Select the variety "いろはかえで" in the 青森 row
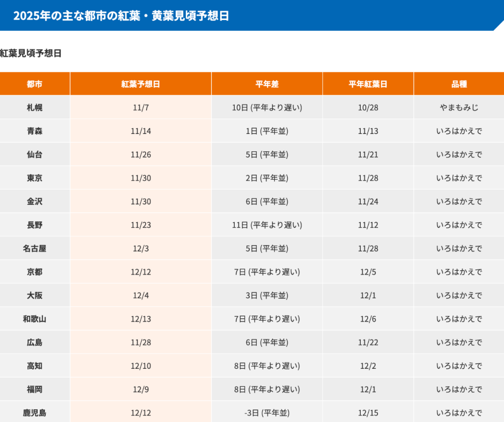The image size is (504, 422). point(459,131)
